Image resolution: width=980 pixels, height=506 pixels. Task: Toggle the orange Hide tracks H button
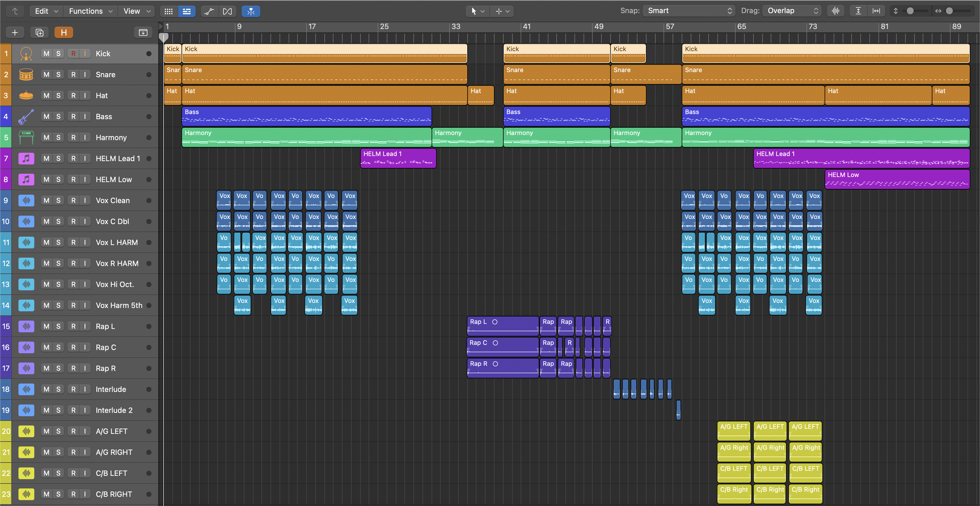coord(64,33)
